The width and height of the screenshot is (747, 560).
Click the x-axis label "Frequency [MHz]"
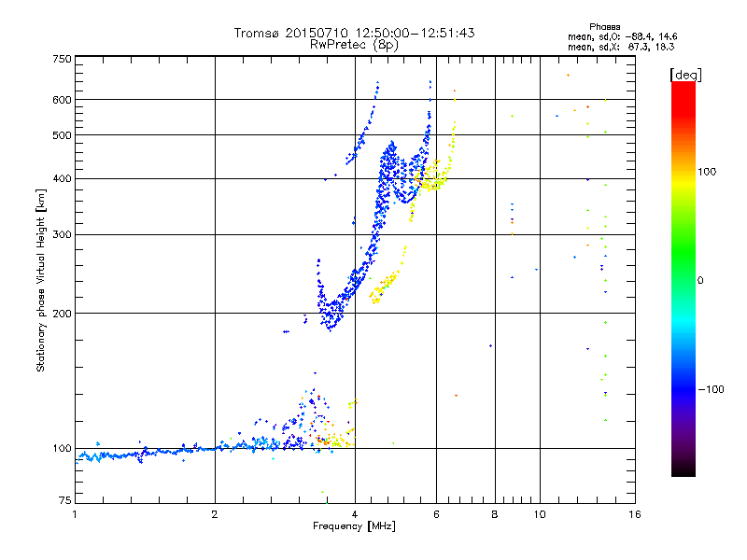pyautogui.click(x=354, y=526)
